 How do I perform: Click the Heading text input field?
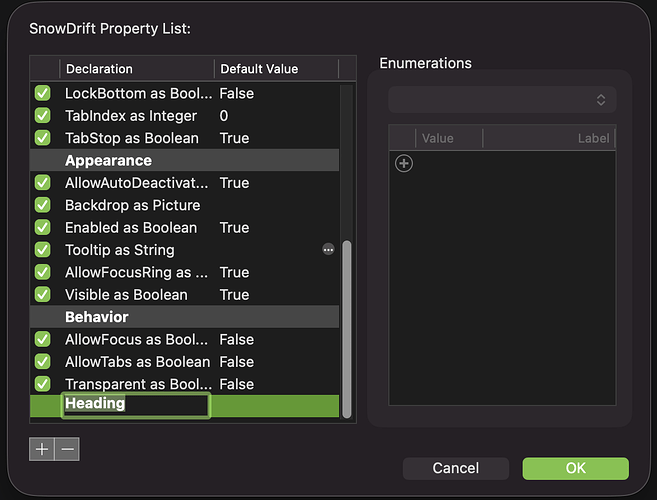135,404
